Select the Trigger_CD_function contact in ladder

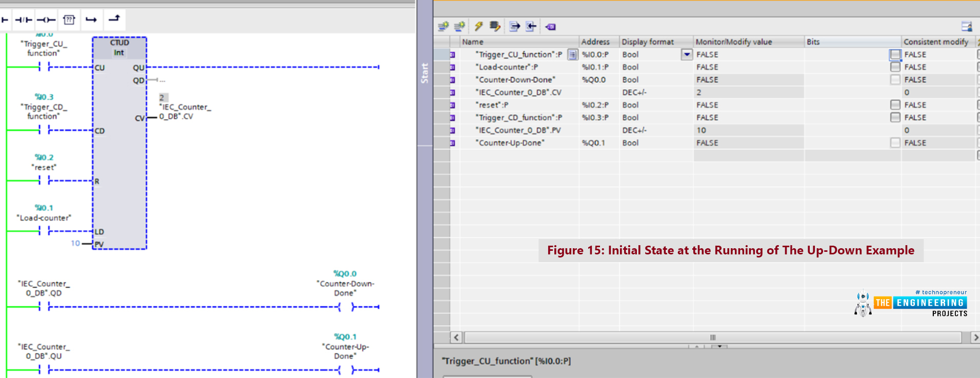click(x=44, y=130)
